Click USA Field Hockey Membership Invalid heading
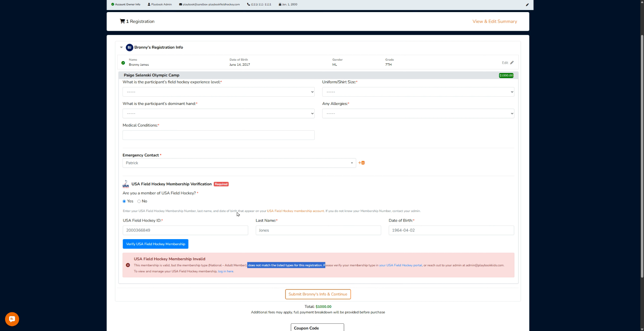The image size is (644, 331). (x=169, y=259)
